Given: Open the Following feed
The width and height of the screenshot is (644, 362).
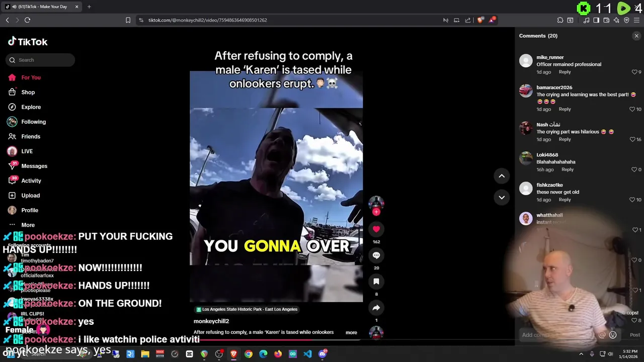Looking at the screenshot, I should click(27, 122).
